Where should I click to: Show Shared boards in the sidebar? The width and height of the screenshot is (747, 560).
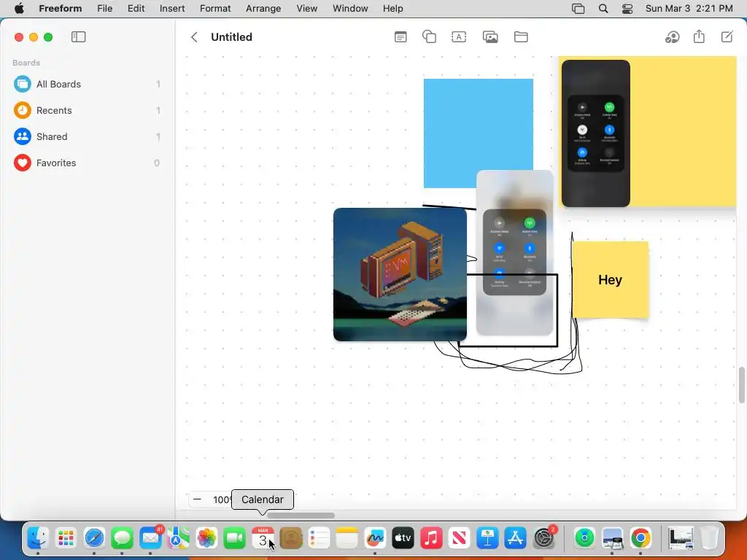88,136
